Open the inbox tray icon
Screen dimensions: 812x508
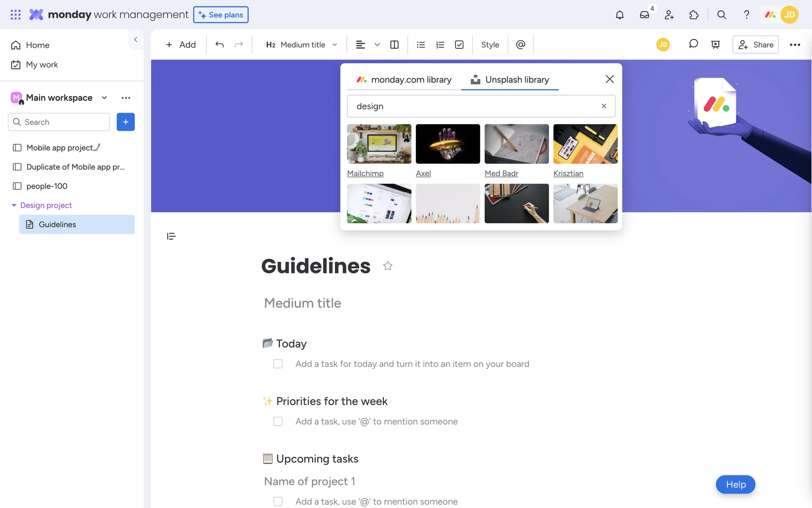click(644, 15)
